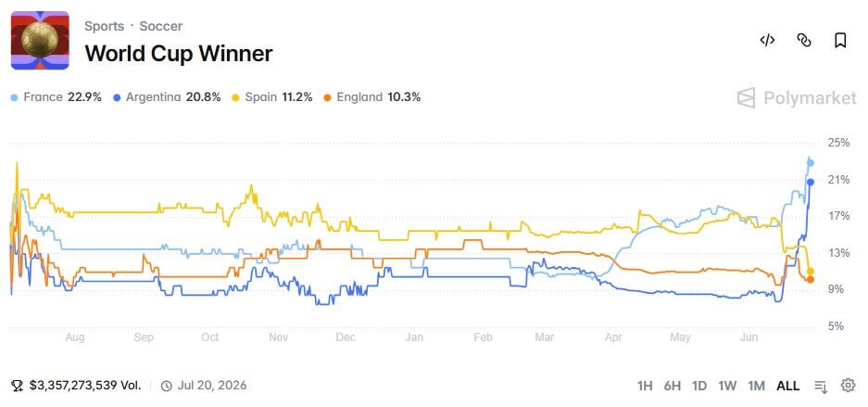
Task: Click the trophy volume icon
Action: tap(18, 386)
